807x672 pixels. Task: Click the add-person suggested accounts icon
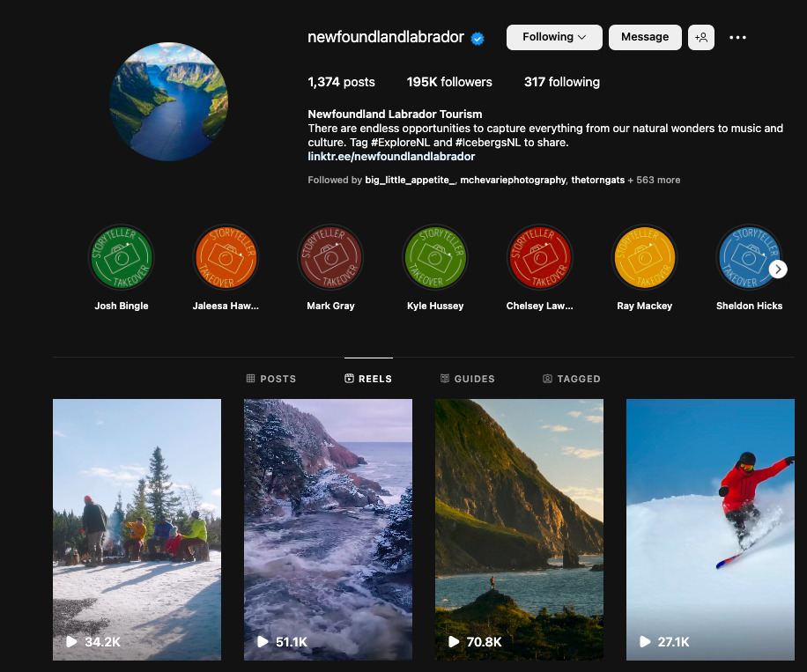pyautogui.click(x=701, y=37)
